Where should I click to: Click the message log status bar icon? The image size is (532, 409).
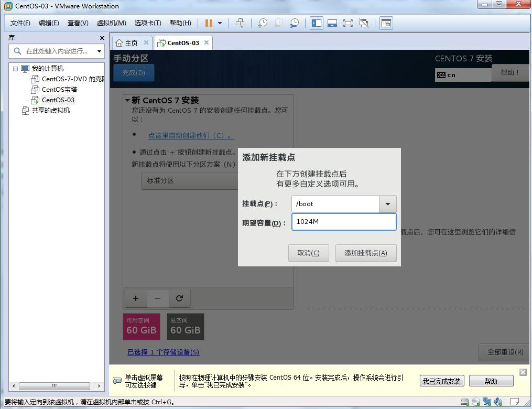point(514,402)
